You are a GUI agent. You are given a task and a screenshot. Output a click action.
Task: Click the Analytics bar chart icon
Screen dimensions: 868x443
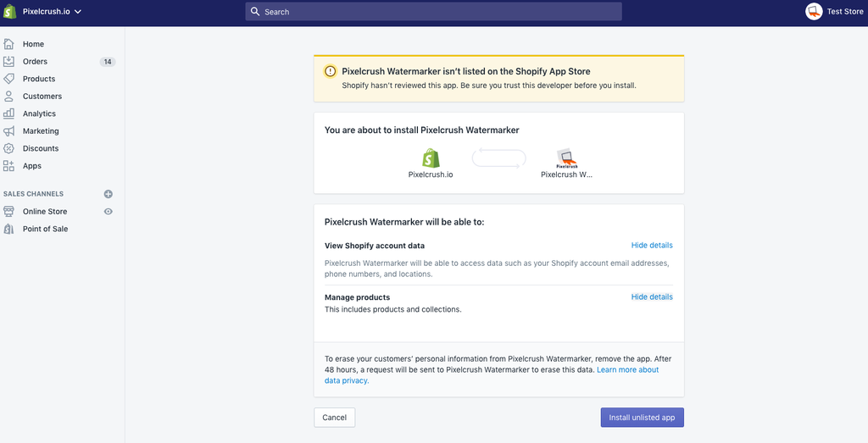tap(9, 114)
